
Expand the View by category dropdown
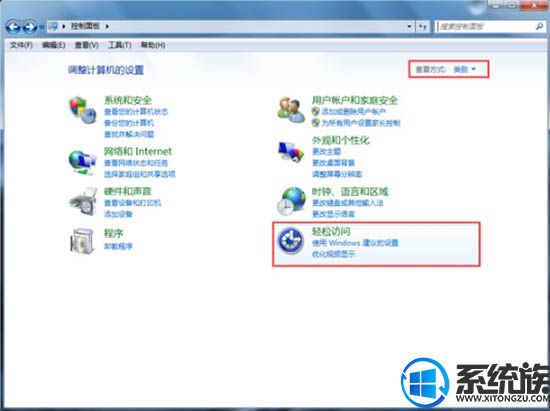(464, 69)
